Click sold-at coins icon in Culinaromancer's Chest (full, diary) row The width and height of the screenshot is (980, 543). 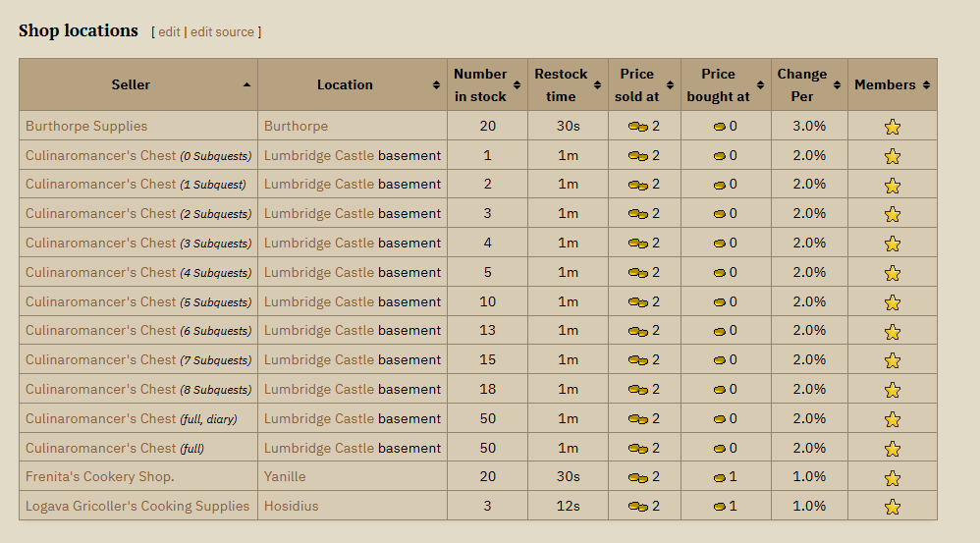point(638,419)
